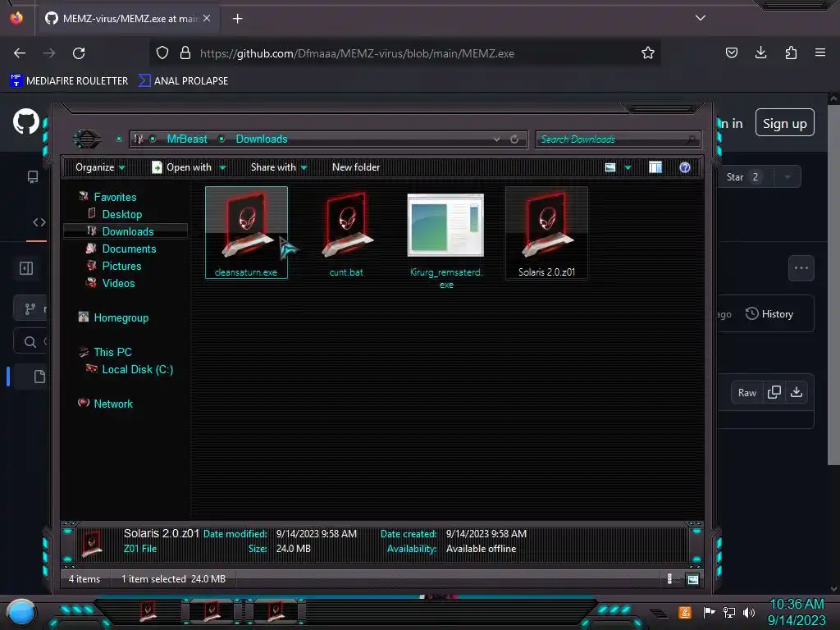Open Favorites in the navigation pane
The width and height of the screenshot is (840, 630).
point(115,197)
